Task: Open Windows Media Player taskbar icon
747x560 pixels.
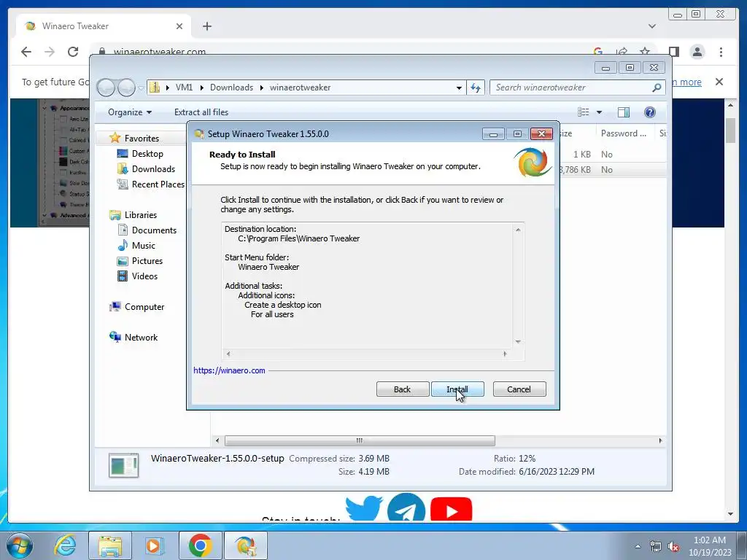Action: pyautogui.click(x=153, y=545)
